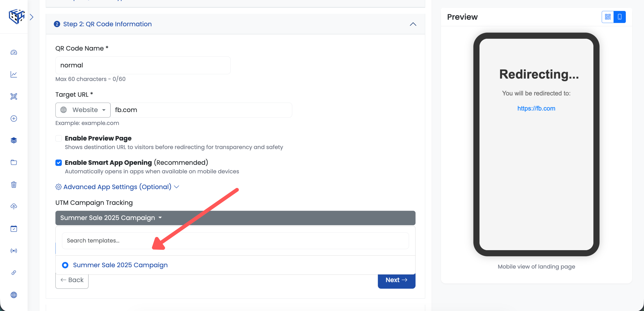Viewport: 644px width, 311px height.
Task: Open the QR Codes section
Action: (x=14, y=96)
